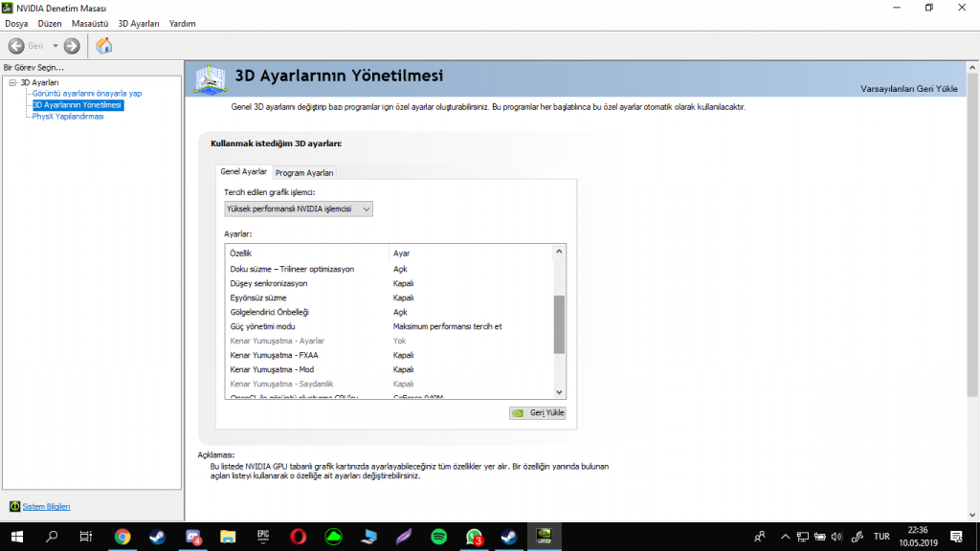Open WhatsApp from the taskbar
This screenshot has width=980, height=551.
[475, 537]
